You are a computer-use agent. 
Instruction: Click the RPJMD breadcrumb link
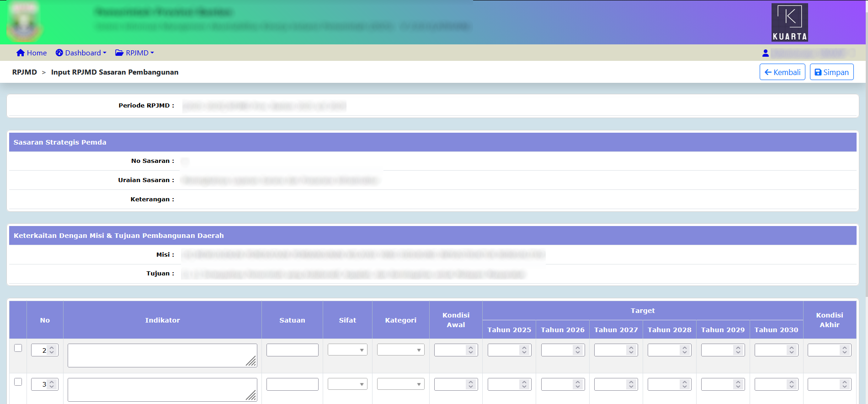point(25,72)
